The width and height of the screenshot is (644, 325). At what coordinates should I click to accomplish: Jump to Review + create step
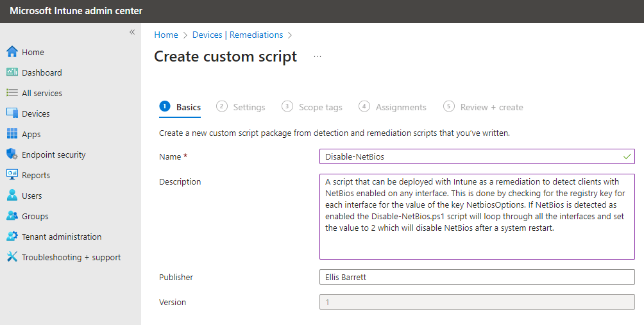point(483,107)
